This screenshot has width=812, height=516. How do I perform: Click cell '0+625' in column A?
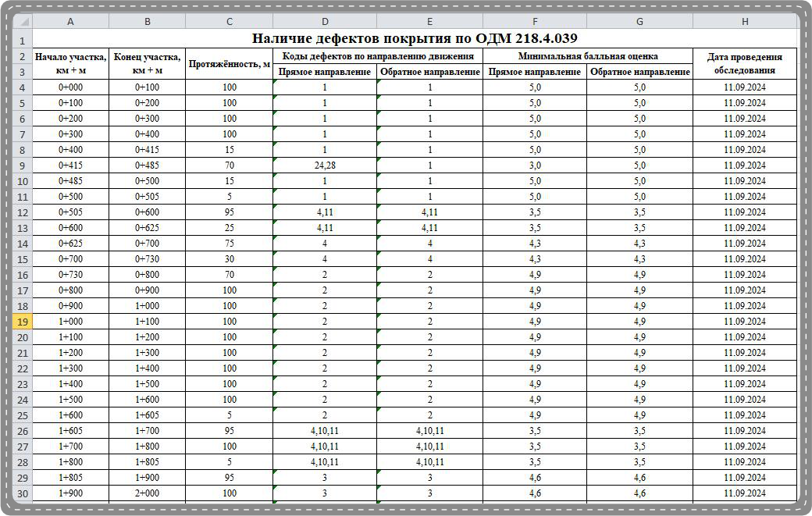coord(70,244)
